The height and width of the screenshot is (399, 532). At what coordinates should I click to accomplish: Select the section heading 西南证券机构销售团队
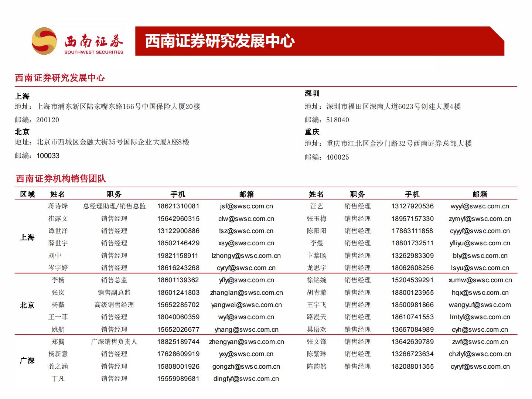[61, 179]
